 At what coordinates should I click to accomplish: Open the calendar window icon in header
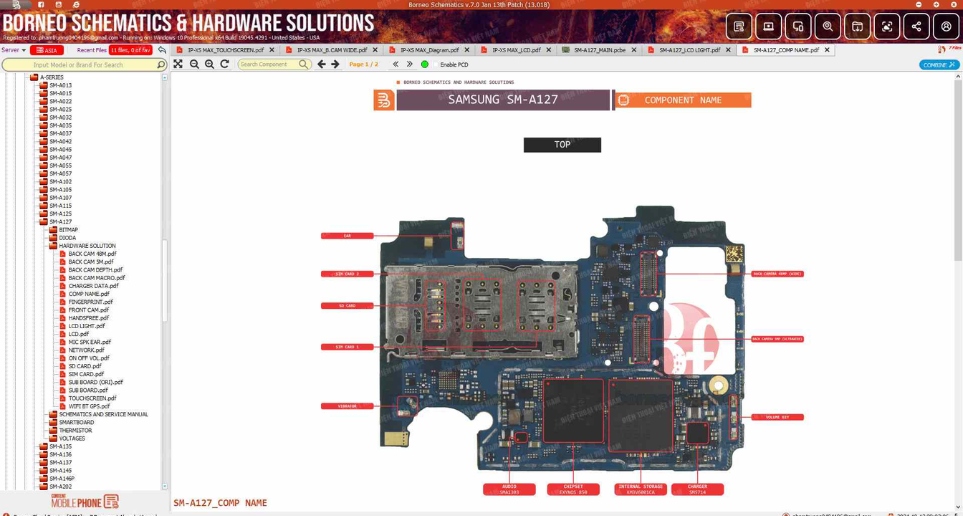point(857,26)
